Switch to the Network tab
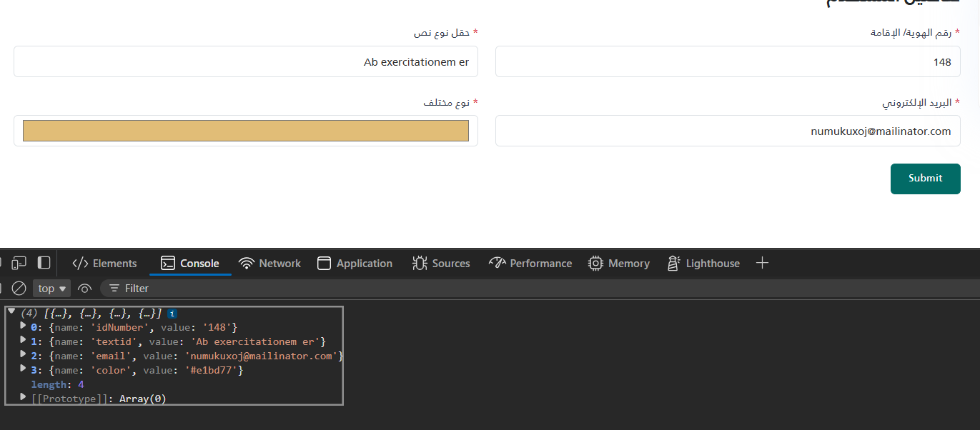Image resolution: width=980 pixels, height=430 pixels. pyautogui.click(x=270, y=263)
